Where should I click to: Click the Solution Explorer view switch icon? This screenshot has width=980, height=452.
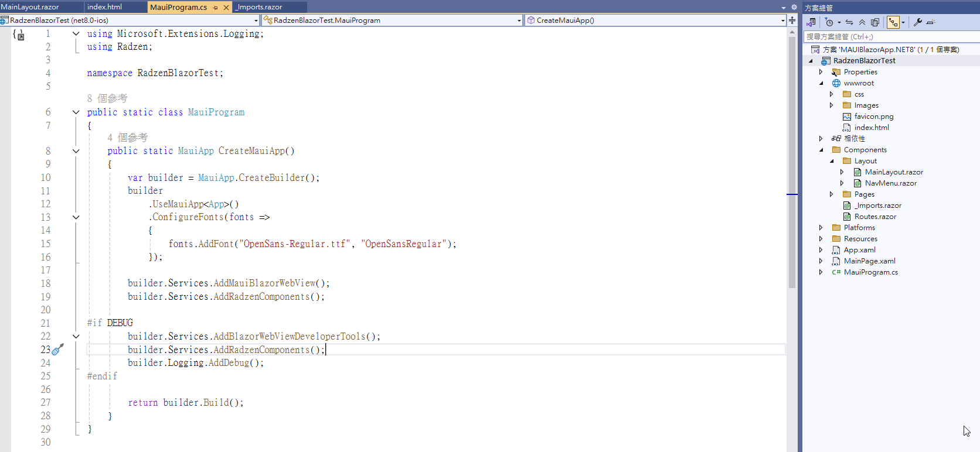[811, 22]
